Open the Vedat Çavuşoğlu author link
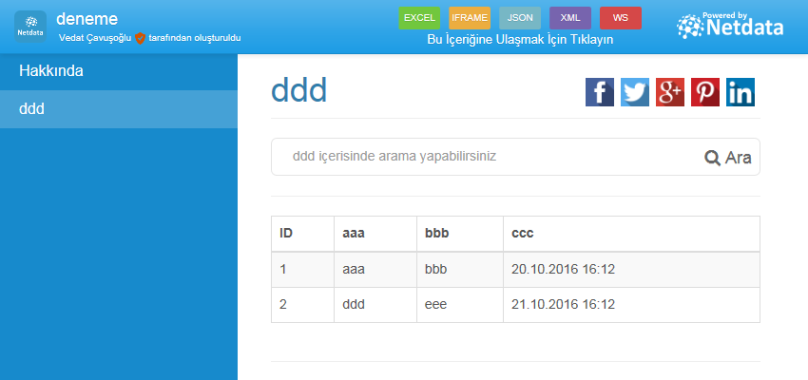 95,38
